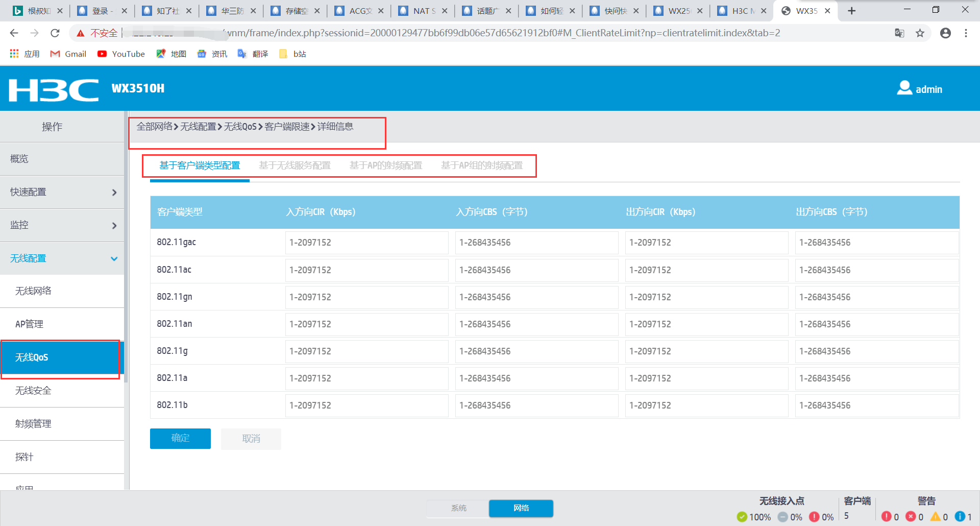The image size is (980, 526).
Task: Open 射频管理 in the sidebar
Action: pos(62,424)
